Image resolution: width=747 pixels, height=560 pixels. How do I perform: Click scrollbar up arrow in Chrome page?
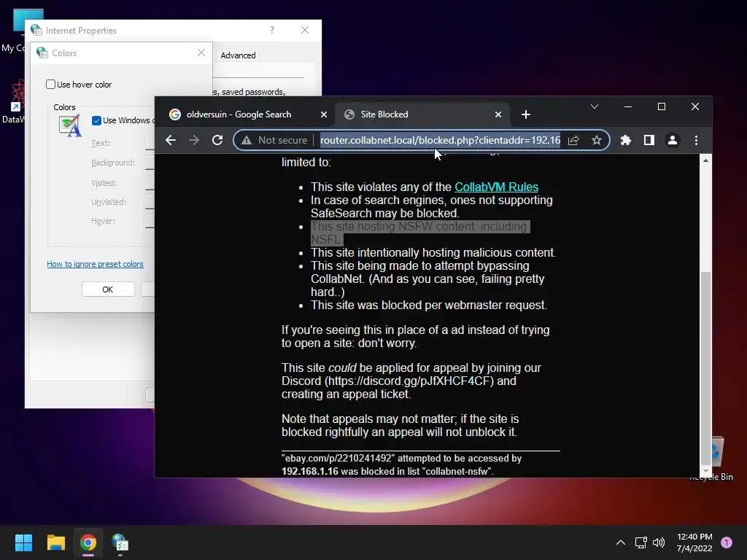pyautogui.click(x=705, y=160)
